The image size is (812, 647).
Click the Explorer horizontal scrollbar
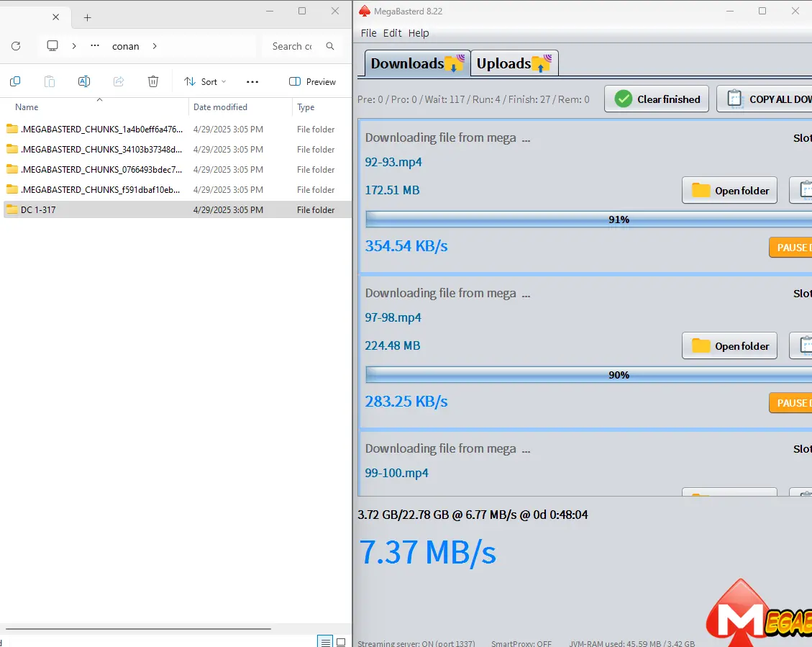(x=138, y=629)
